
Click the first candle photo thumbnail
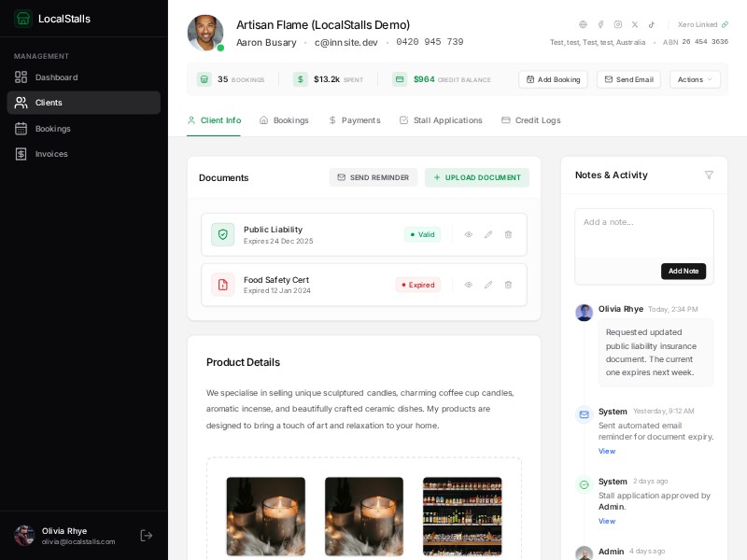pos(265,516)
